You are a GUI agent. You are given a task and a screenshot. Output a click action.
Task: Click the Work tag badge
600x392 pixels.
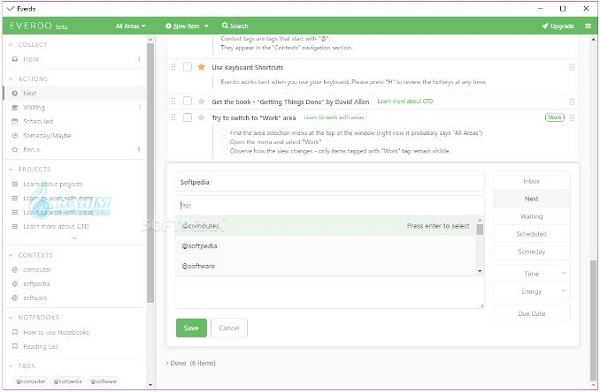coord(554,118)
